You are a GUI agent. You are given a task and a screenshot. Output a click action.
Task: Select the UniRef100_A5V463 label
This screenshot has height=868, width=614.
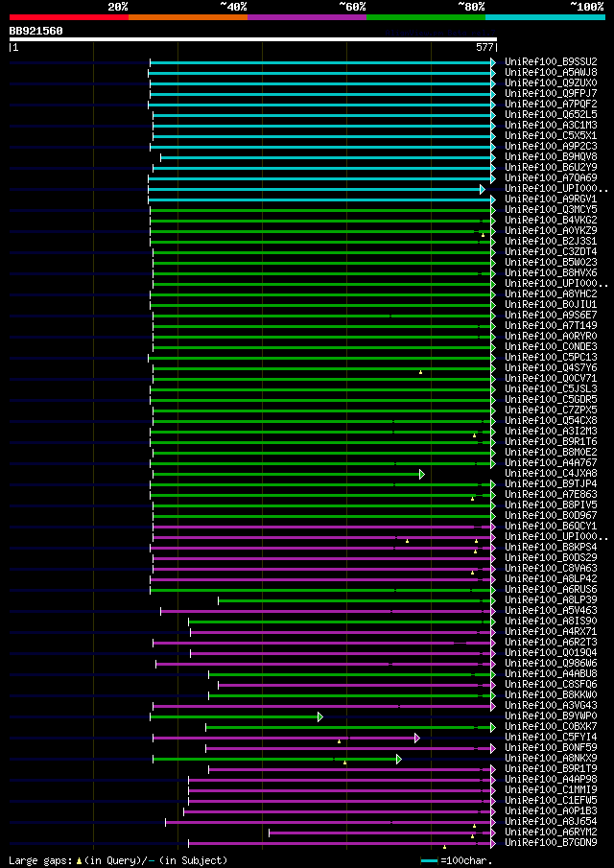pyautogui.click(x=551, y=611)
